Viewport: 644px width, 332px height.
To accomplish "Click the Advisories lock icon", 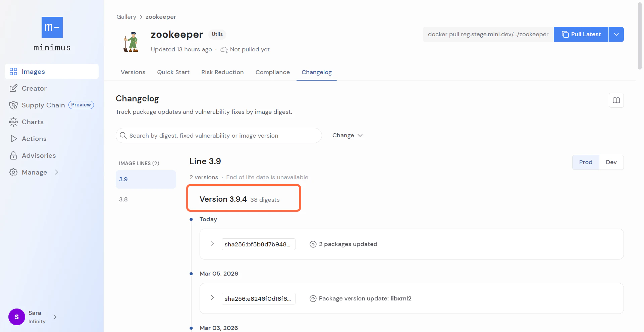I will 13,155.
